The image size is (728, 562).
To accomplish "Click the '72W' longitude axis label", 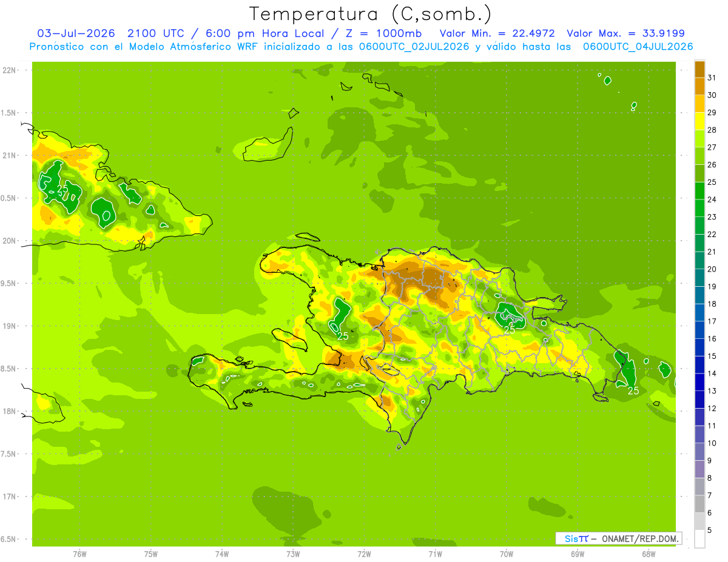I will 364,554.
